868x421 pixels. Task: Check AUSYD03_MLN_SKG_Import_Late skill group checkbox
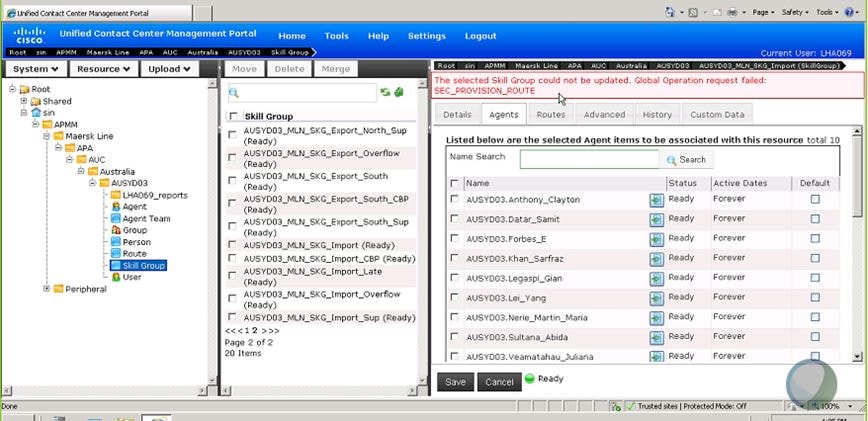click(x=232, y=276)
